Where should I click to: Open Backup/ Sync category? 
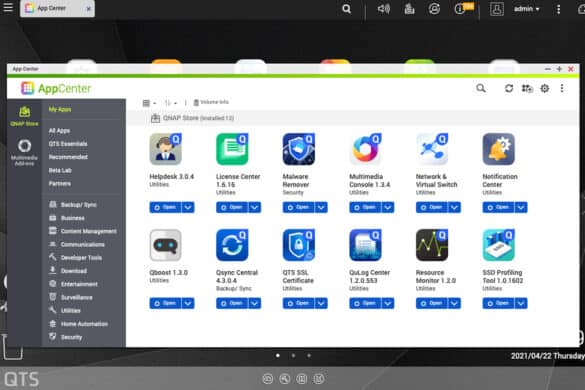pos(73,205)
